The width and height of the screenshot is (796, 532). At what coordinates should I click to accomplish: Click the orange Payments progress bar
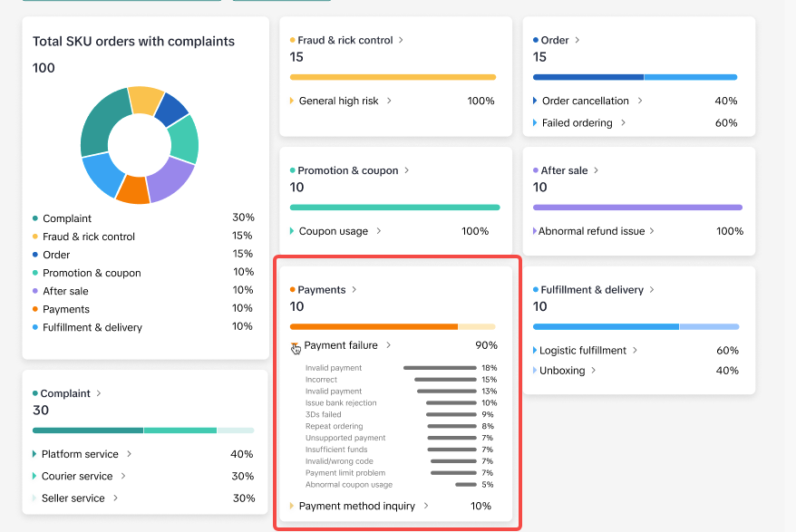(374, 326)
